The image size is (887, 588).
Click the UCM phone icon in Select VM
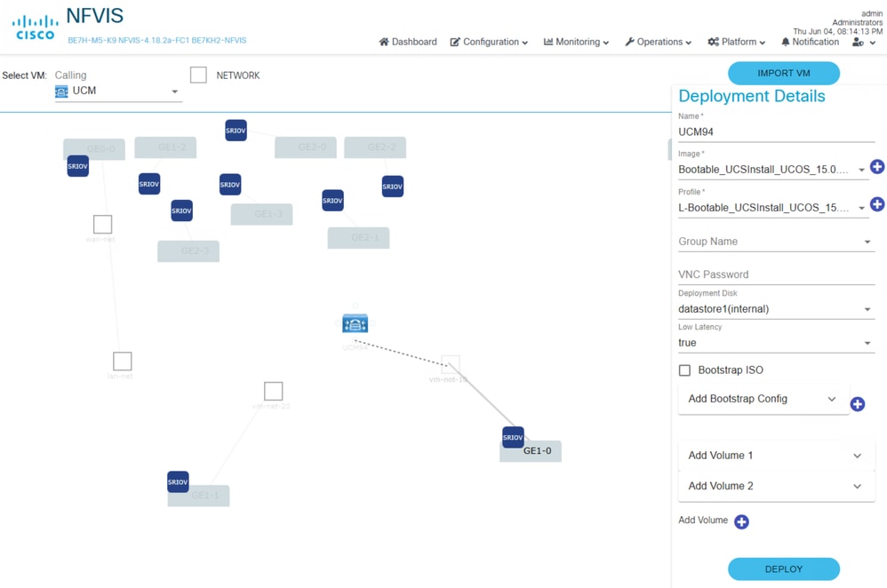tap(61, 91)
